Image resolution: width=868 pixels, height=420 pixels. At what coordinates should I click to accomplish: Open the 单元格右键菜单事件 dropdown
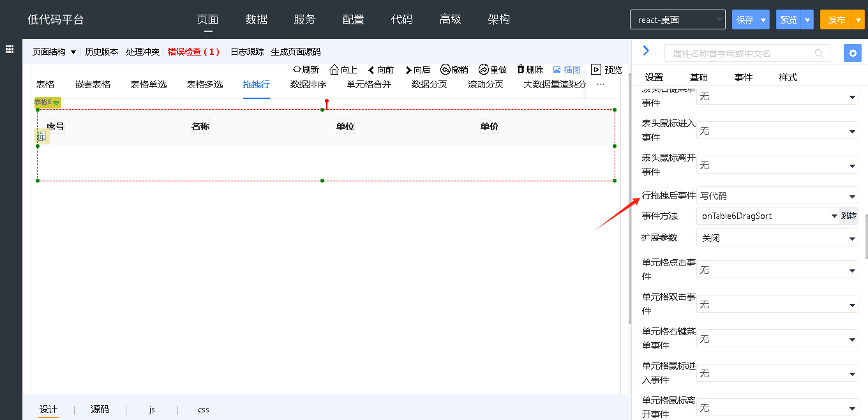777,339
